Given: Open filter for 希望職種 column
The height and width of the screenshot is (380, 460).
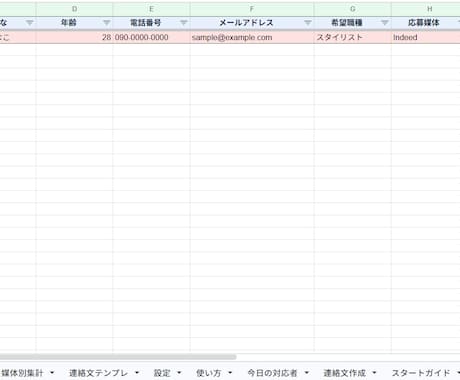Looking at the screenshot, I should click(x=385, y=23).
